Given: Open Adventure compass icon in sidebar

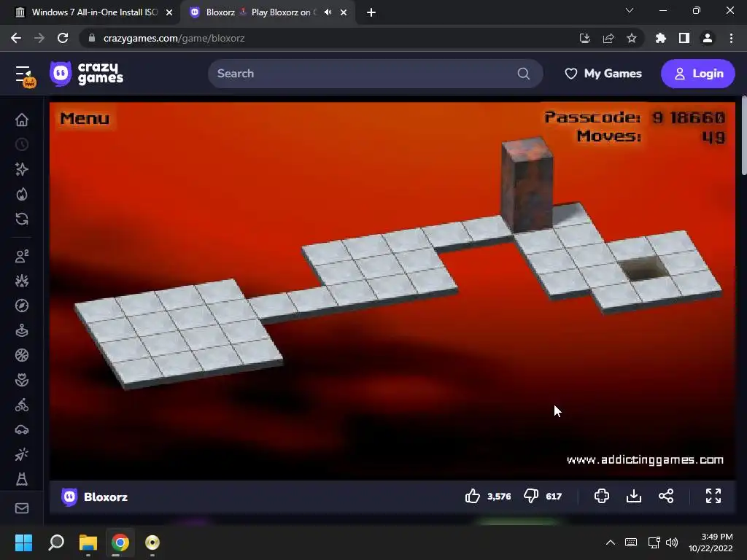Looking at the screenshot, I should pyautogui.click(x=22, y=306).
